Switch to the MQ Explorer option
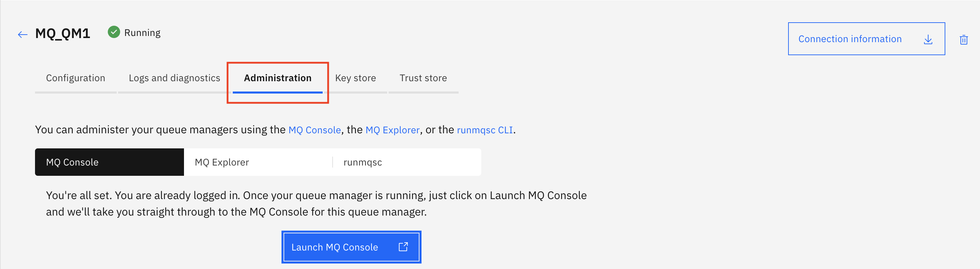 (x=258, y=162)
